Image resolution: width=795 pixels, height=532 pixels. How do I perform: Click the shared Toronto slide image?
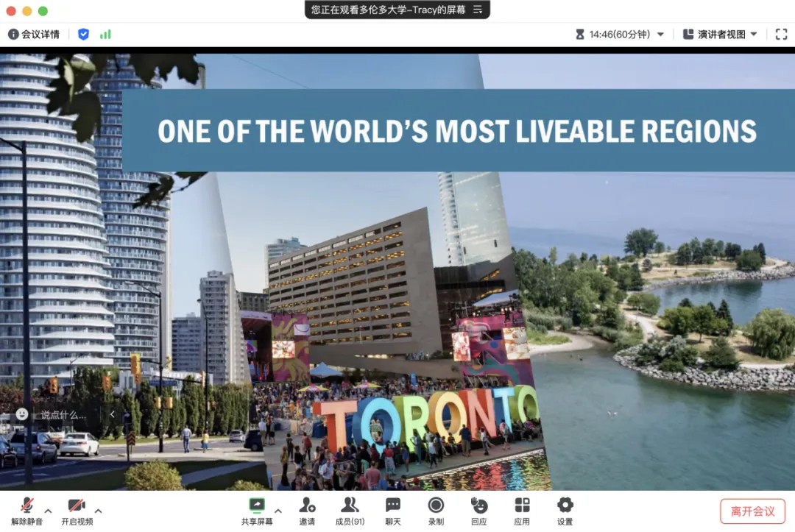click(x=397, y=272)
